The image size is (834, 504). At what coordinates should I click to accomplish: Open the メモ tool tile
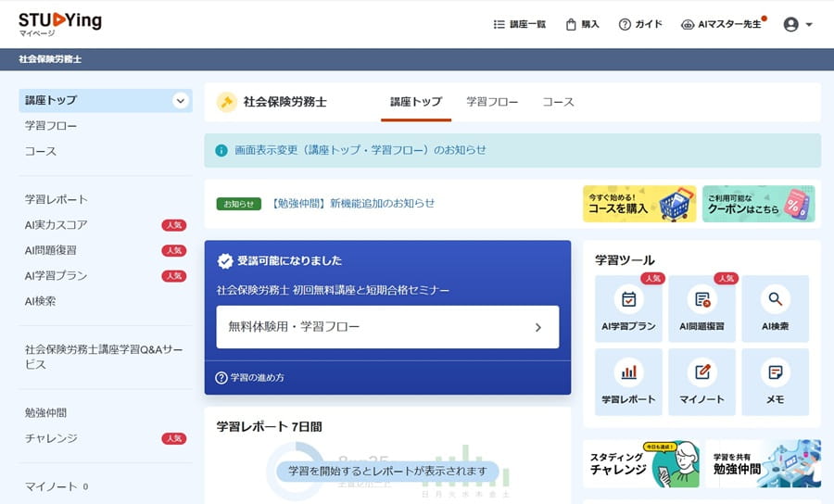(775, 381)
